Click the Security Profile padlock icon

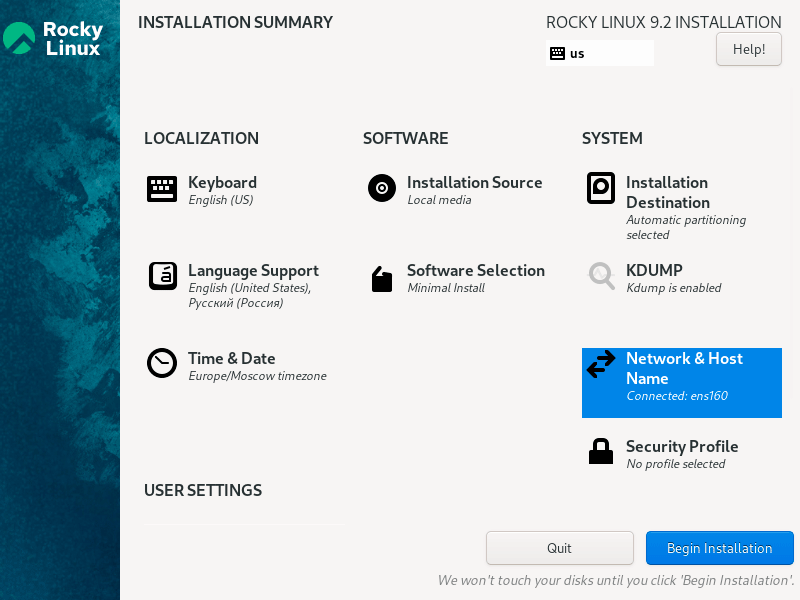tap(601, 451)
